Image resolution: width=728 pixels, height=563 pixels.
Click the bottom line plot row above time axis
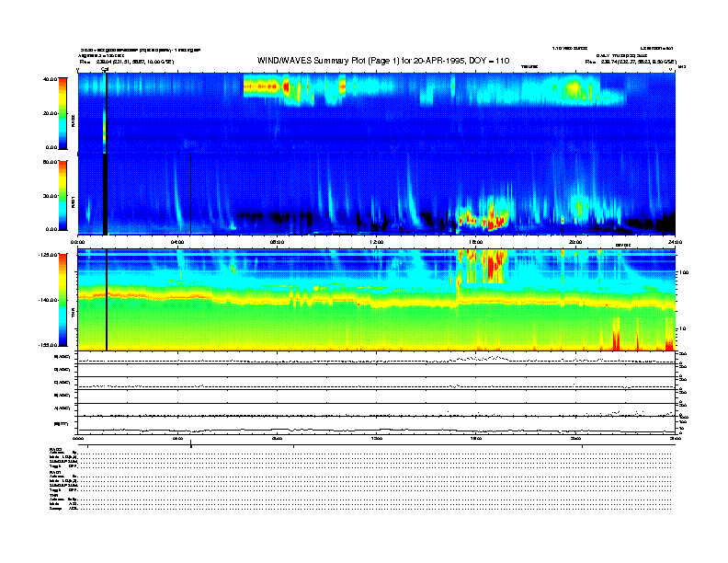(375, 425)
